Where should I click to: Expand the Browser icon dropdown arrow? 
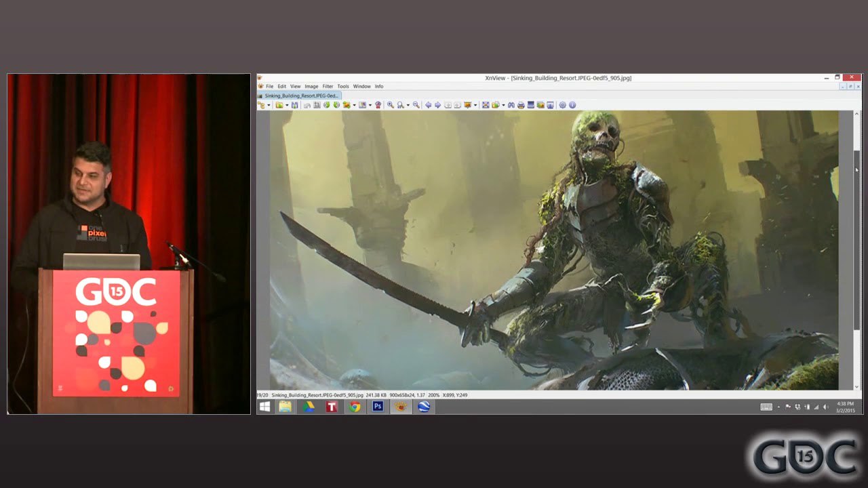click(268, 105)
